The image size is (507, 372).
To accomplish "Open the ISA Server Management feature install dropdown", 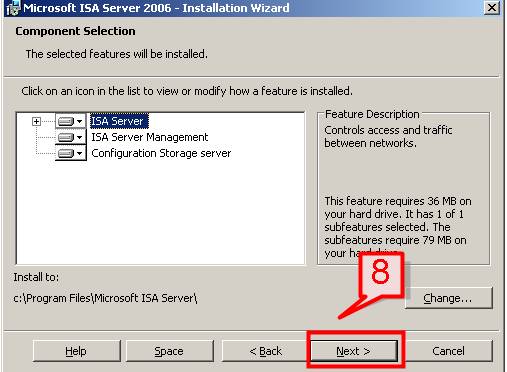I will pyautogui.click(x=70, y=137).
